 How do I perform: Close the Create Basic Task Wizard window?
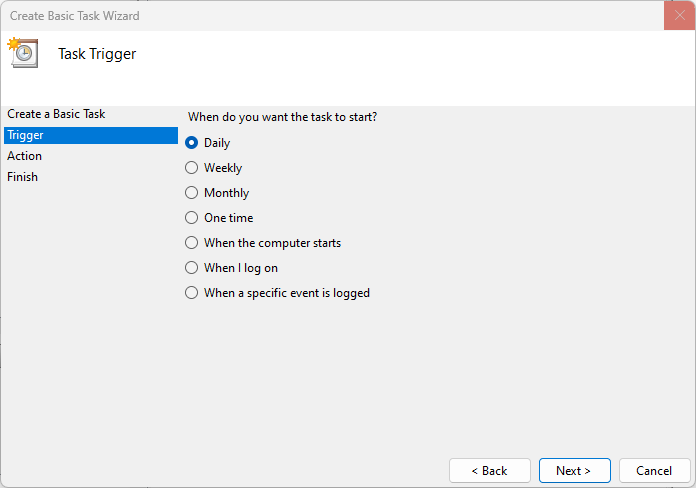point(679,16)
